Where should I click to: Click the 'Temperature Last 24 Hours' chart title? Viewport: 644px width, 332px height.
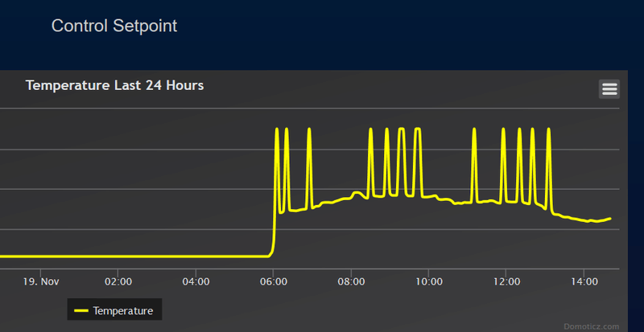pyautogui.click(x=114, y=85)
